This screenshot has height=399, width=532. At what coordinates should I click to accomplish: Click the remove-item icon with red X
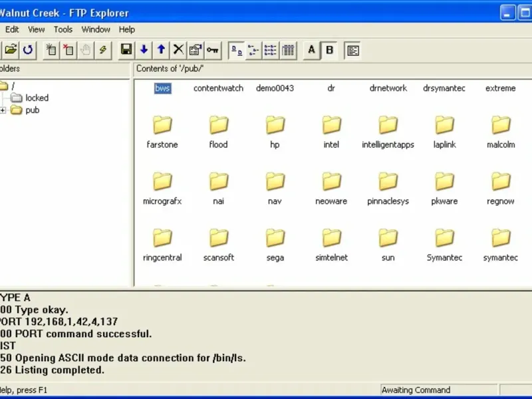tap(68, 50)
